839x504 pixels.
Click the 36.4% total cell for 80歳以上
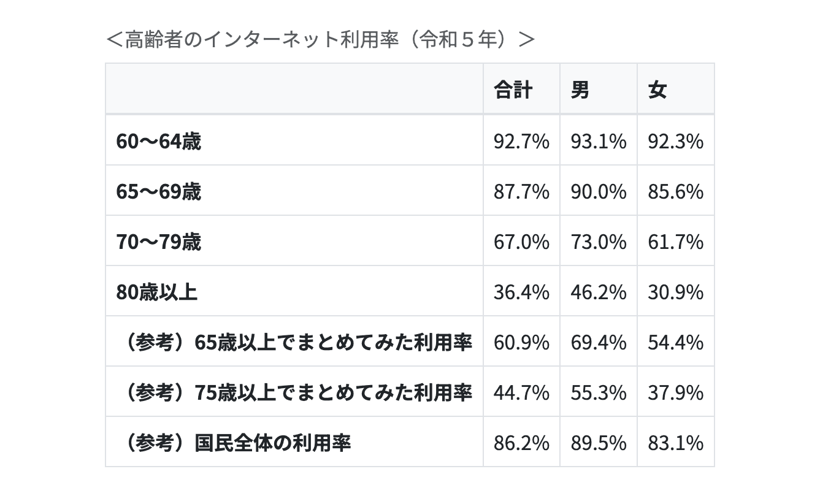(521, 292)
